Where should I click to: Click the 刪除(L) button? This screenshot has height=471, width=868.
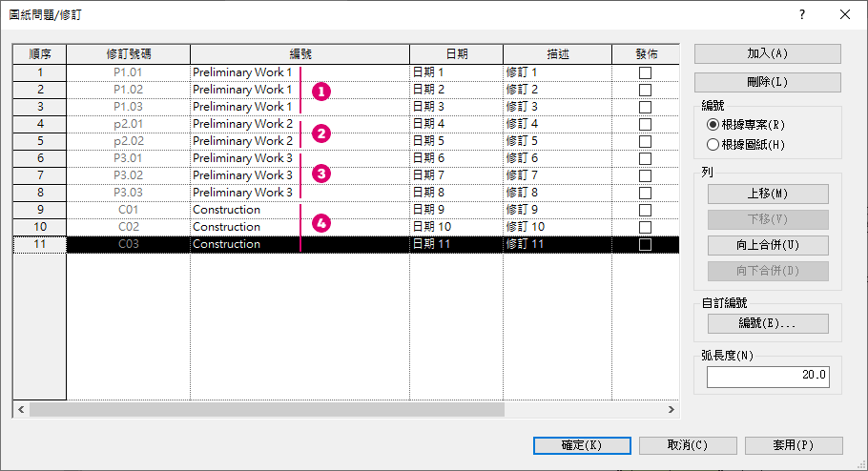click(x=767, y=82)
